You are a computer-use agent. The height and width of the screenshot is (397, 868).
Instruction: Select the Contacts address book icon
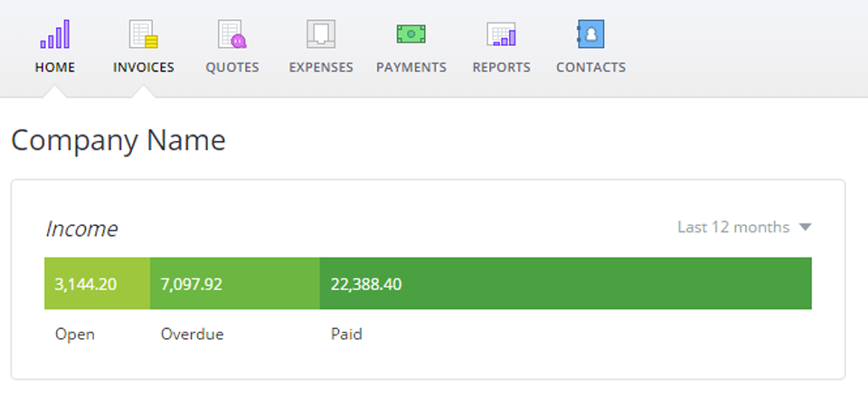coord(590,34)
